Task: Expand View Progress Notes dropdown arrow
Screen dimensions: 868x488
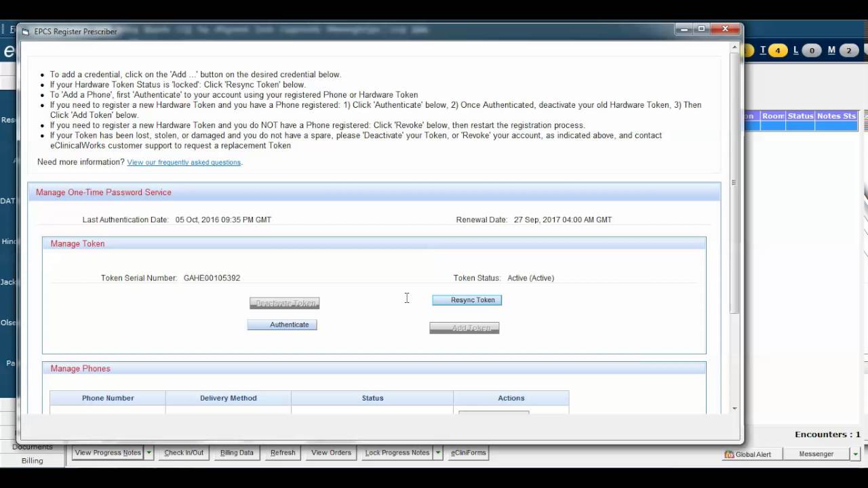Action: (149, 453)
